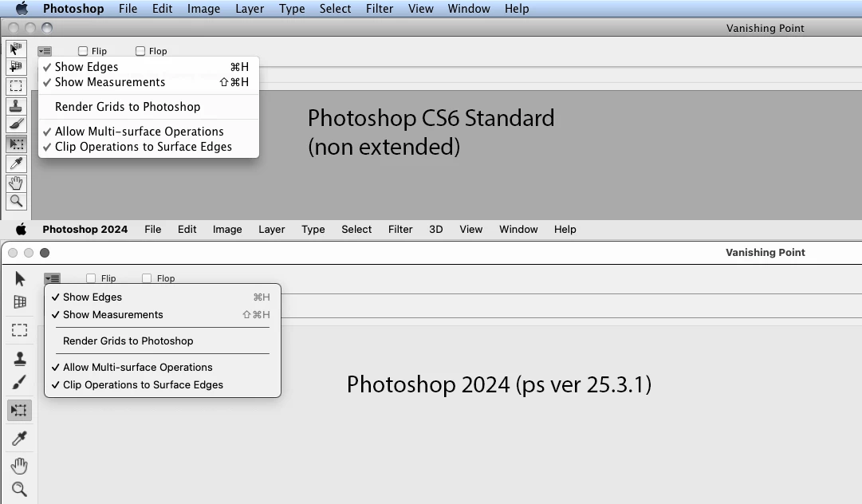Choose Render Grids to Photoshop in CS6 menu
The height and width of the screenshot is (504, 862).
(148, 107)
